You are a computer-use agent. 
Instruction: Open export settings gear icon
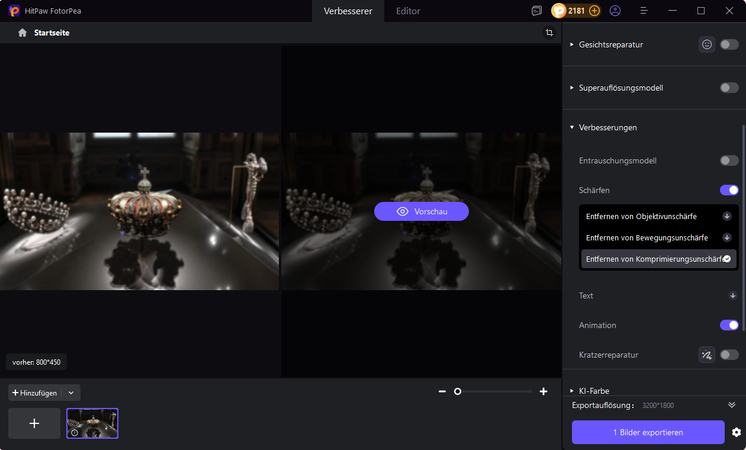pyautogui.click(x=736, y=432)
